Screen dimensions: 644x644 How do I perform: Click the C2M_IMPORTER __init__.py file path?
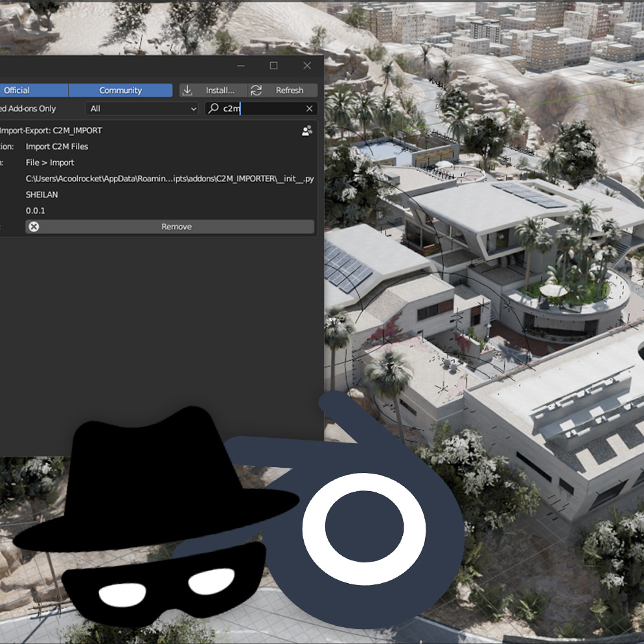(170, 179)
